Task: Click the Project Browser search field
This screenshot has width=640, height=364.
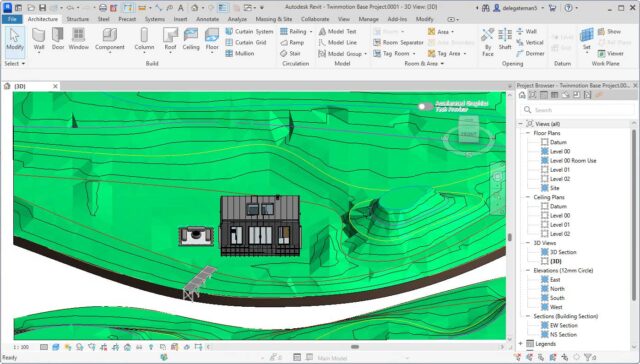Action: pos(577,110)
